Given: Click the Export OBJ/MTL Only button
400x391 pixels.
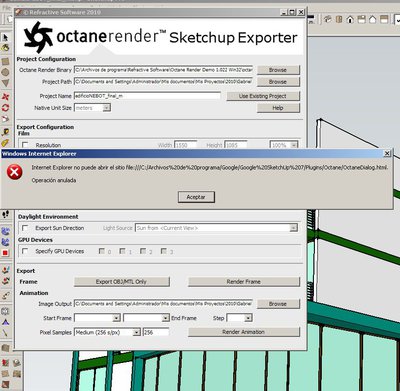Looking at the screenshot, I should [121, 282].
